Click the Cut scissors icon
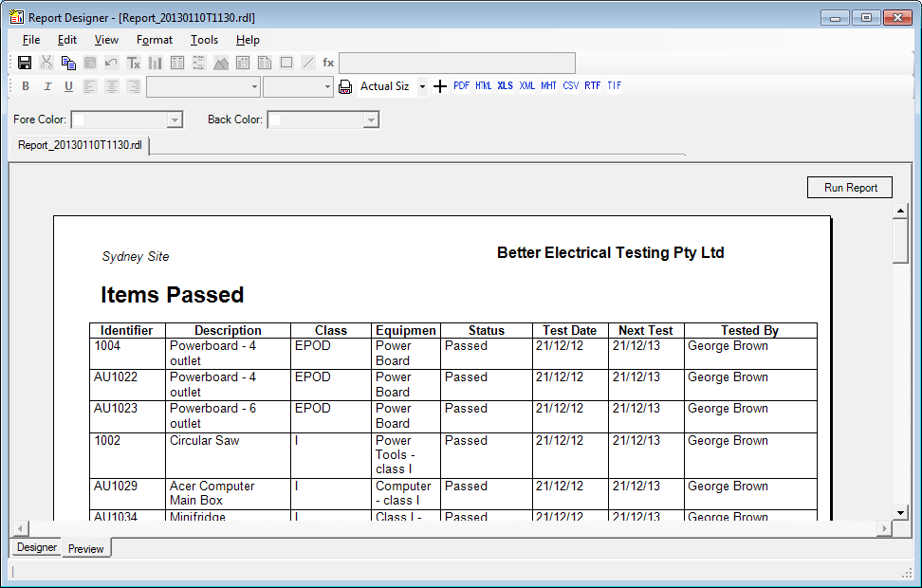922x588 pixels. [46, 63]
